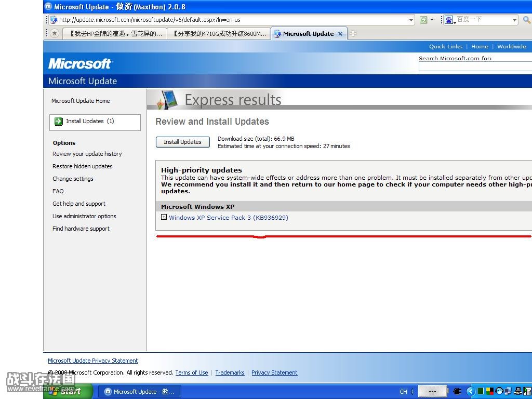
Task: Switch to the 分享我的4710G成功升级8600M tab
Action: 219,34
